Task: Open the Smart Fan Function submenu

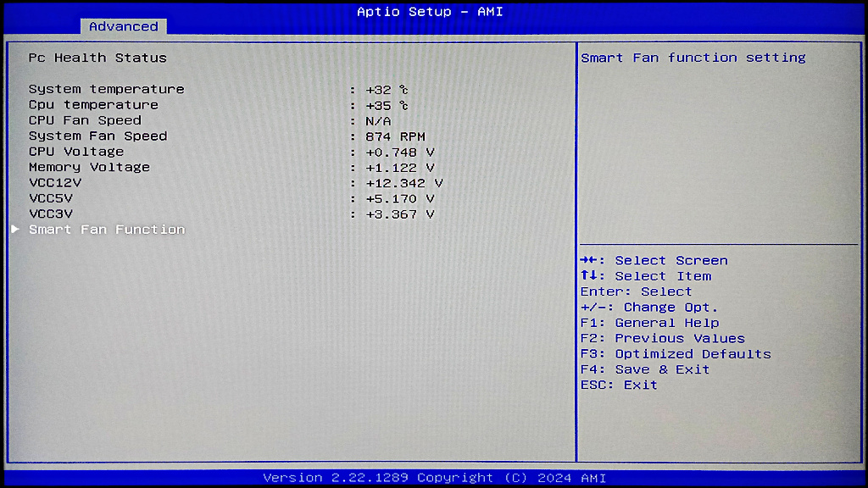Action: [x=108, y=229]
